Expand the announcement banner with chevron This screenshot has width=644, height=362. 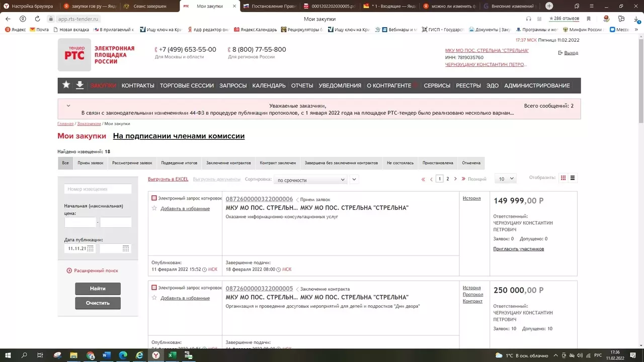[x=68, y=106]
